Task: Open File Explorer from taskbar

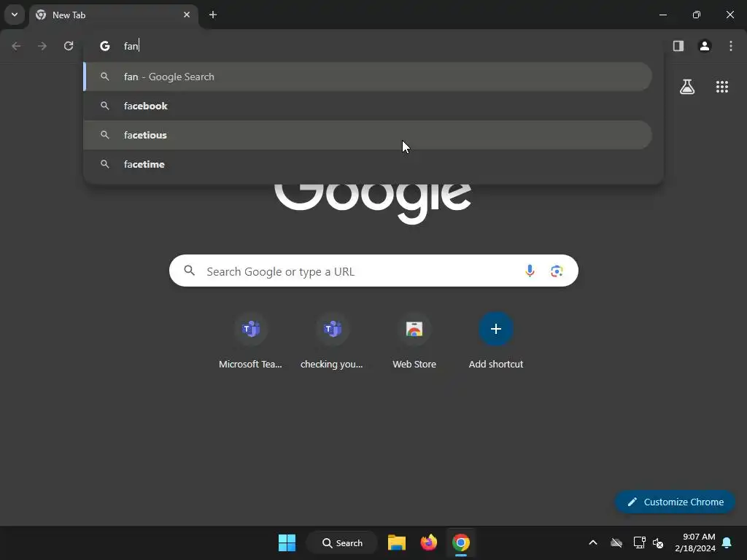Action: (x=397, y=542)
